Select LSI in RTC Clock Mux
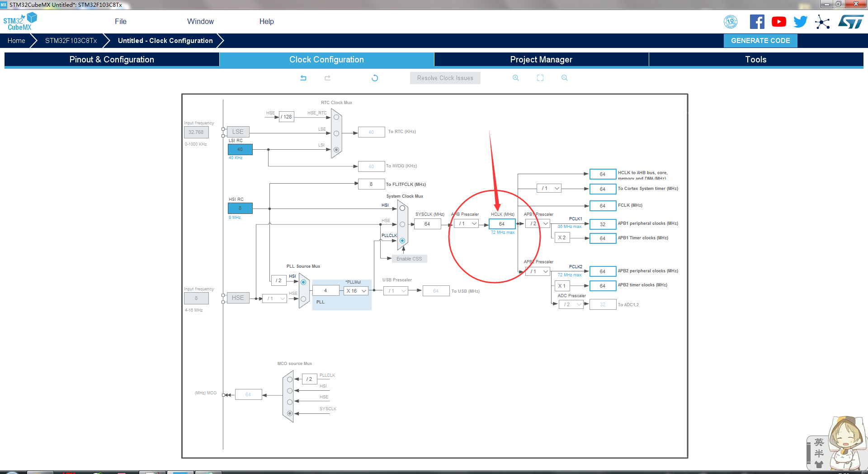 [x=336, y=150]
